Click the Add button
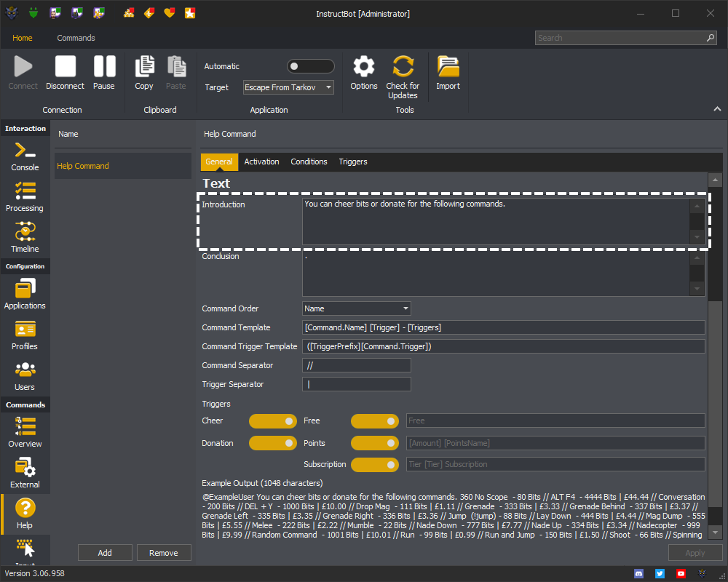Viewport: 728px width, 582px height. coord(105,553)
